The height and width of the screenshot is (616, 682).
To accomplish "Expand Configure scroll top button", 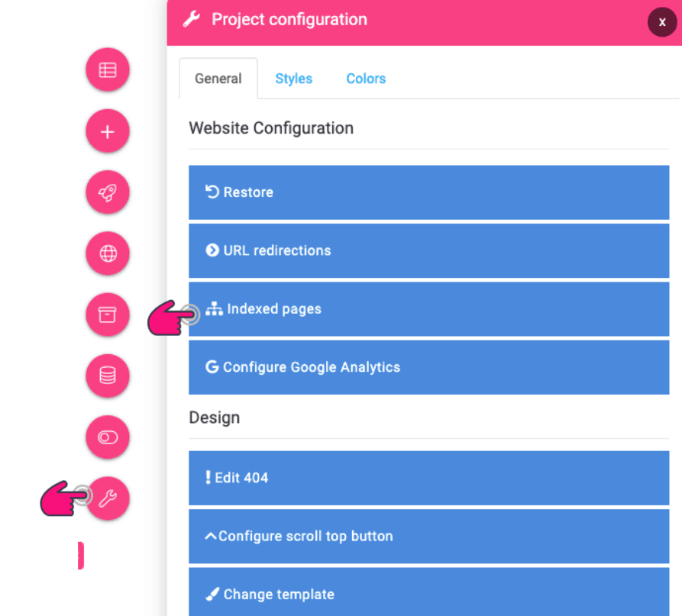I will [429, 536].
